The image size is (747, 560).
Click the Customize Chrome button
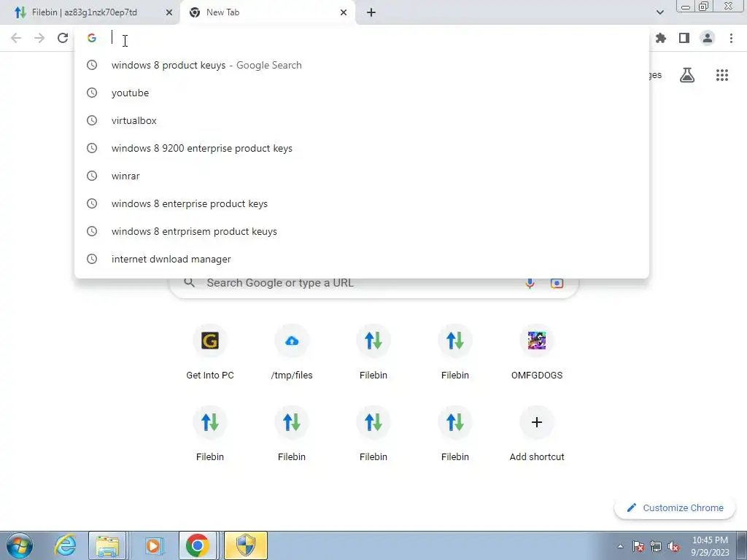click(675, 507)
